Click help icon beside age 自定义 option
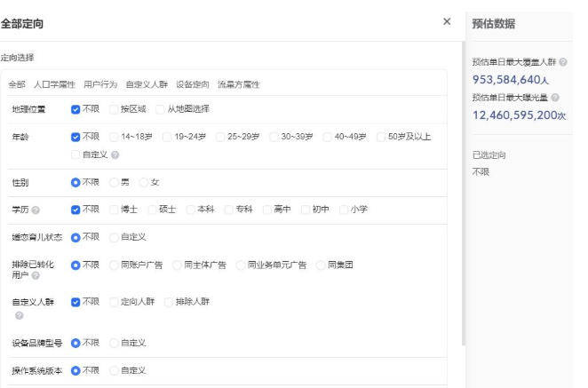Image resolution: width=588 pixels, height=388 pixels. [115, 154]
